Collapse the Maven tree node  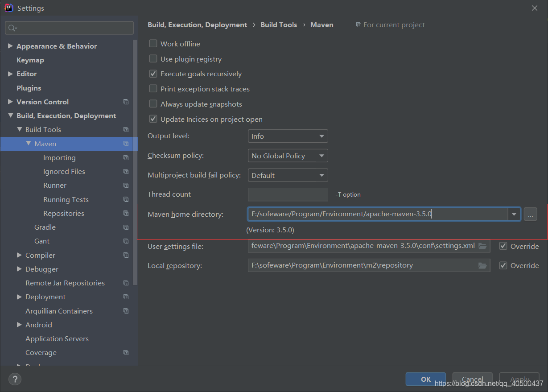(x=29, y=144)
